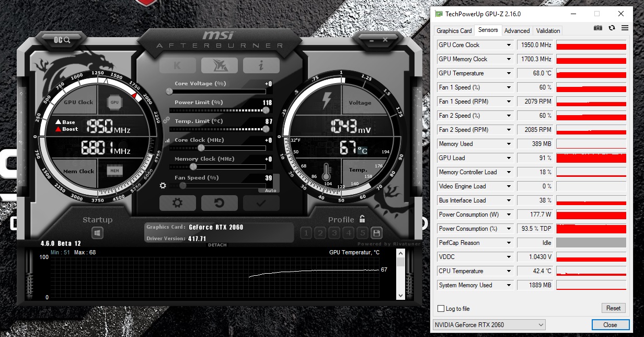Switch to the Sensors tab in GPU-Z
Screen dimensions: 644x337
[488, 30]
